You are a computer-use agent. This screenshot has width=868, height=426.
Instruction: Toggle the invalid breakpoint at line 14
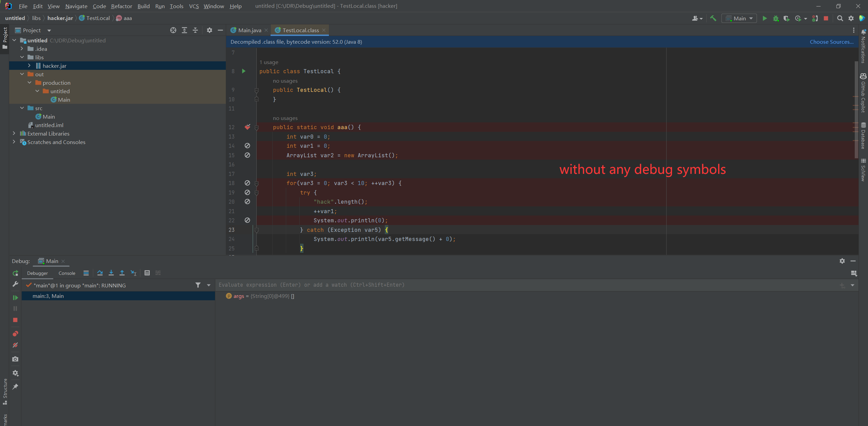(248, 146)
